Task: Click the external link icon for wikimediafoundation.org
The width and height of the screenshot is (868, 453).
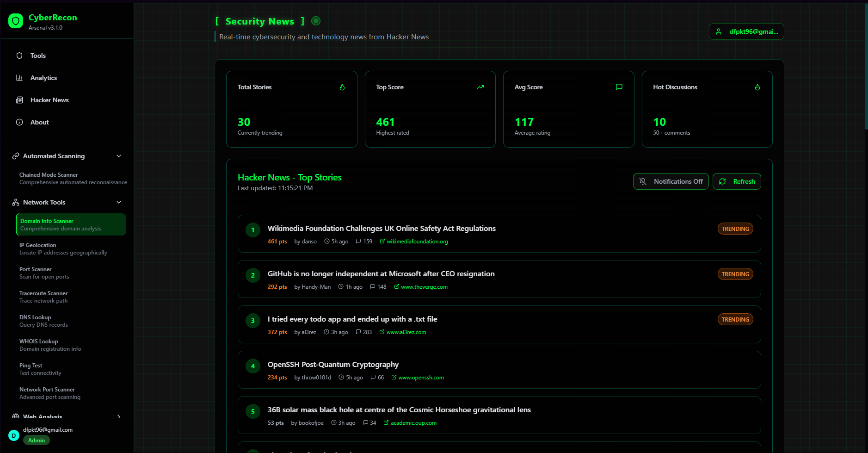Action: coord(382,241)
